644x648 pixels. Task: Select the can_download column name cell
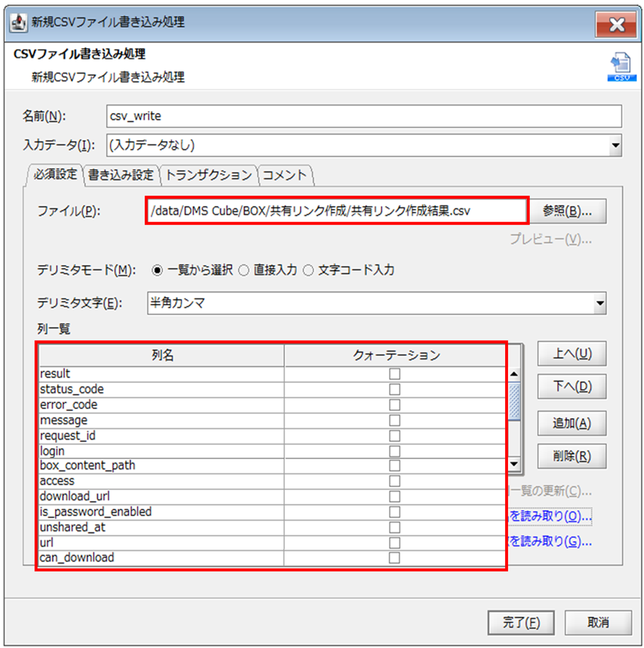tap(161, 558)
